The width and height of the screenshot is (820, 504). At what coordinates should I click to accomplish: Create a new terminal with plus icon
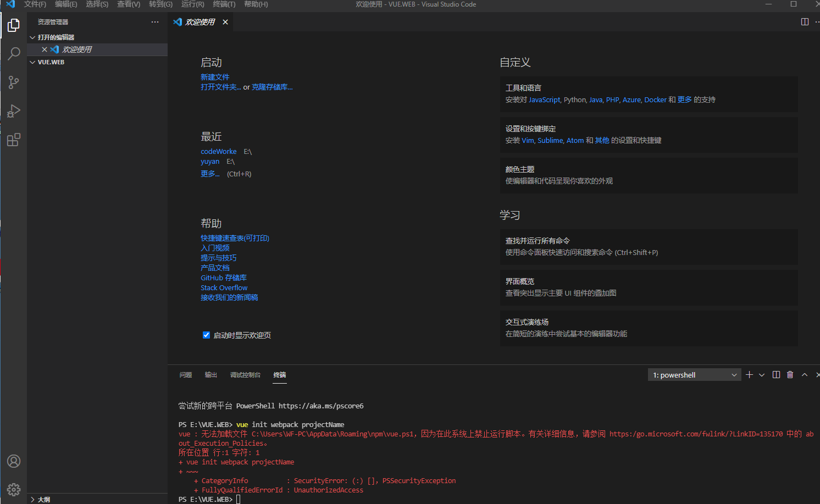(749, 375)
